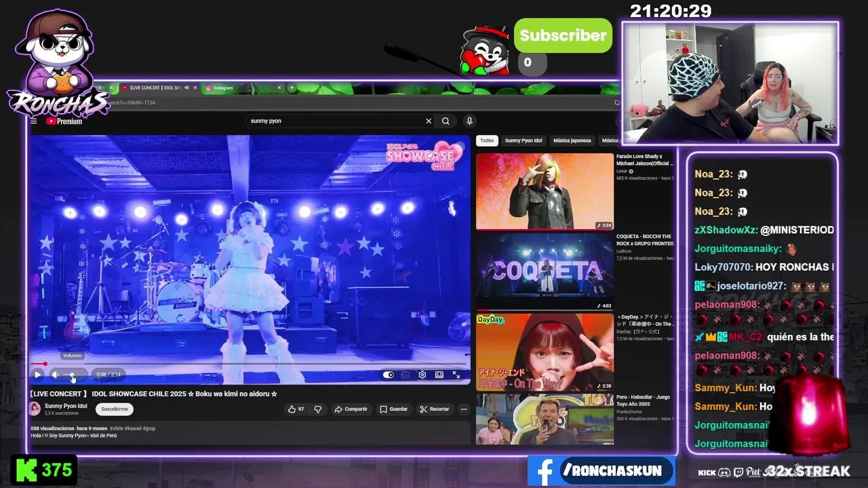The image size is (868, 488).
Task: Click the Peru - Habacilar video title
Action: click(x=643, y=401)
